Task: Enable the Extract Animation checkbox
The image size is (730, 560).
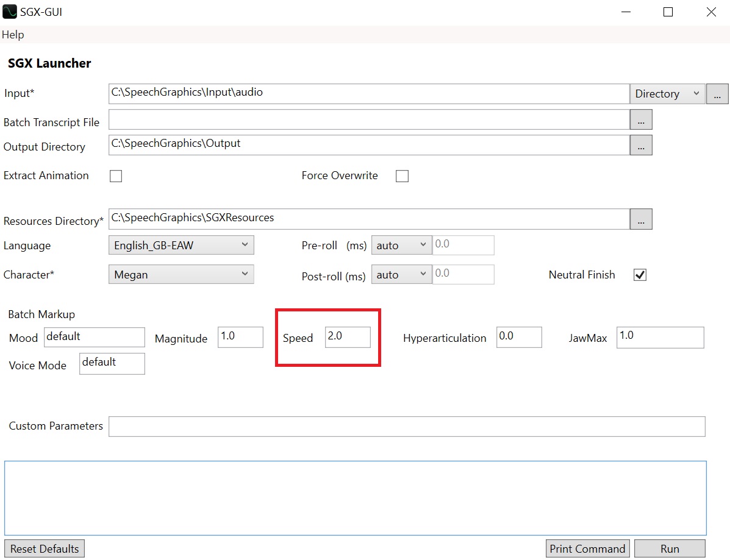Action: tap(115, 176)
